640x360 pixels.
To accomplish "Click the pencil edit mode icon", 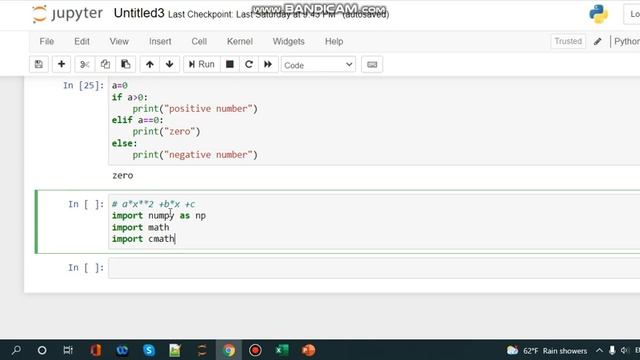I will [x=598, y=41].
